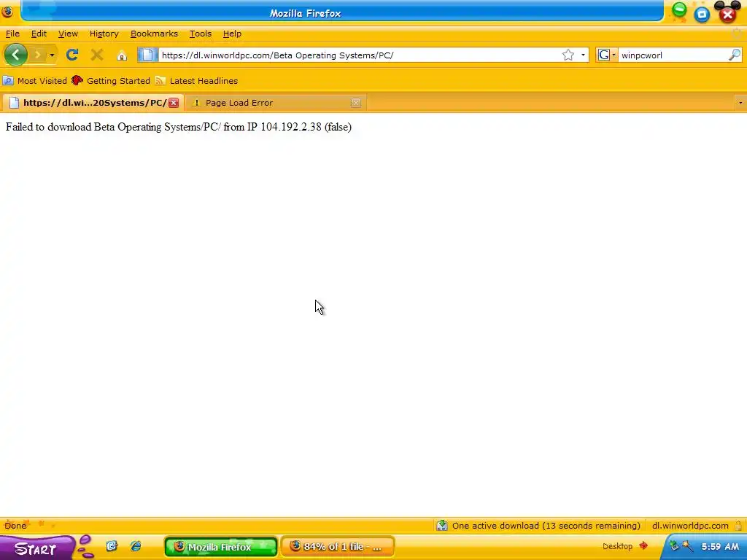Launch Internet Explorer from quick launch
This screenshot has width=747, height=560.
tap(136, 546)
